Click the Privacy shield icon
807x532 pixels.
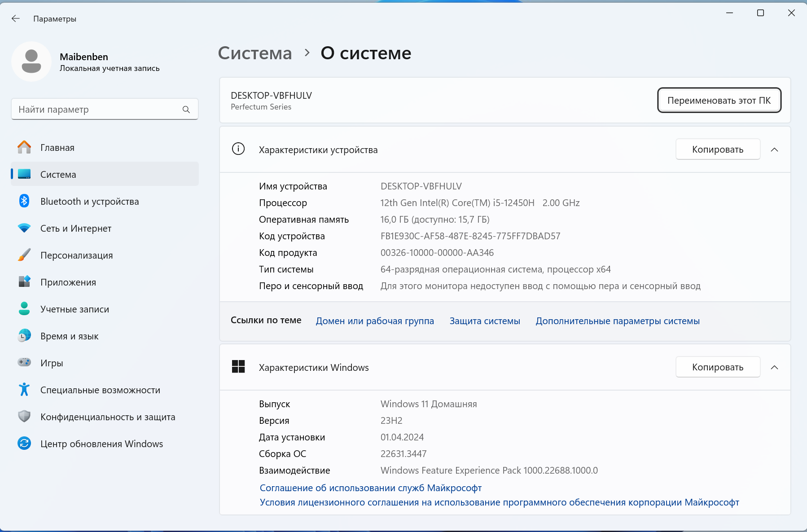point(24,417)
